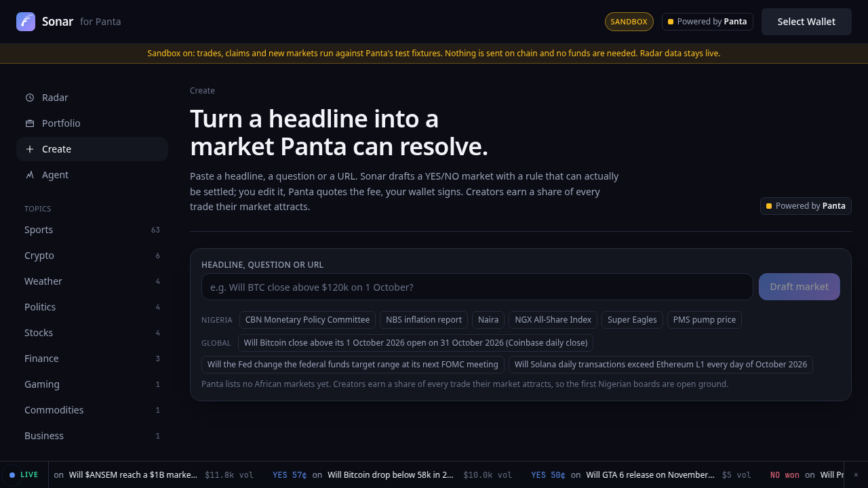
Task: Filter by the Sports topic
Action: point(92,230)
